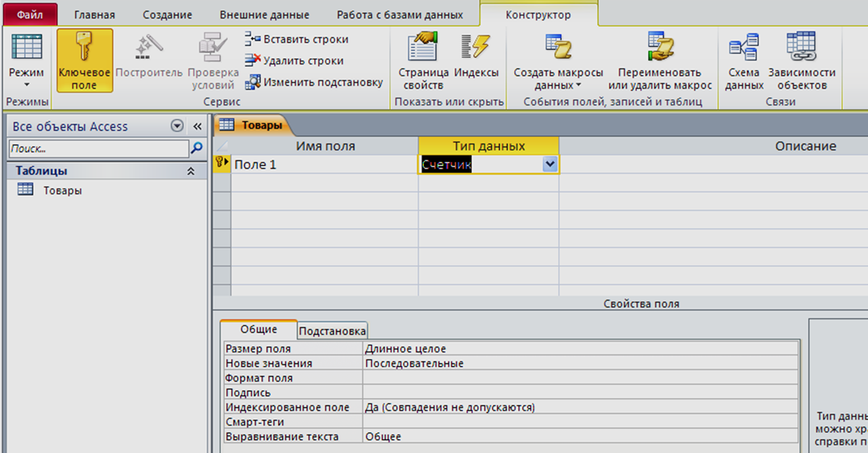Click the Все объекты Access header text
Screen dimensions: 868x453
click(70, 127)
